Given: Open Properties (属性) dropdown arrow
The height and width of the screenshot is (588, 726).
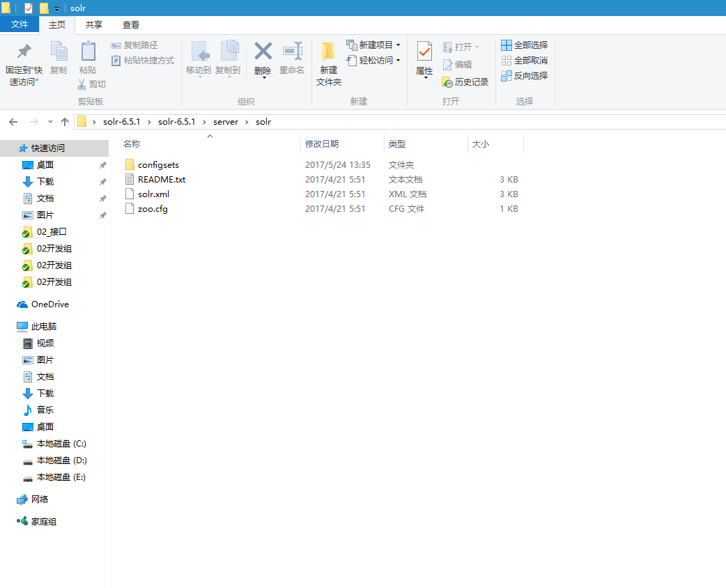Looking at the screenshot, I should 426,78.
